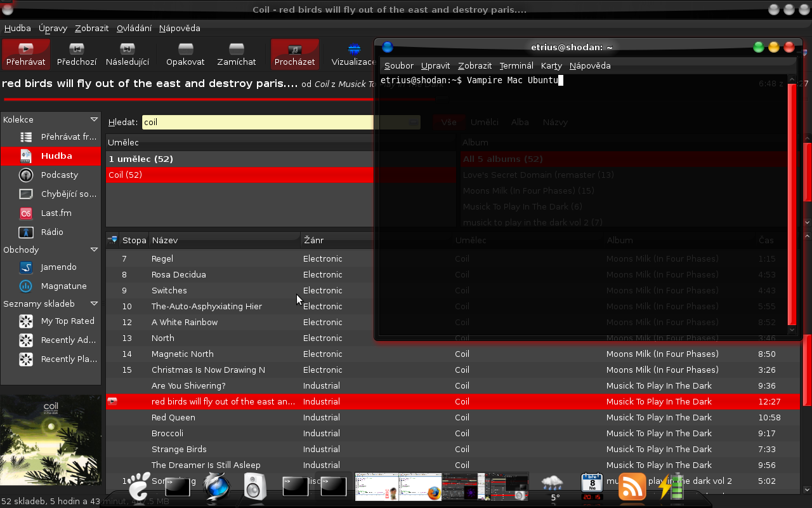Viewport: 812px width, 508px height.
Task: Open the Chybějící so... missing files source
Action: [x=51, y=194]
